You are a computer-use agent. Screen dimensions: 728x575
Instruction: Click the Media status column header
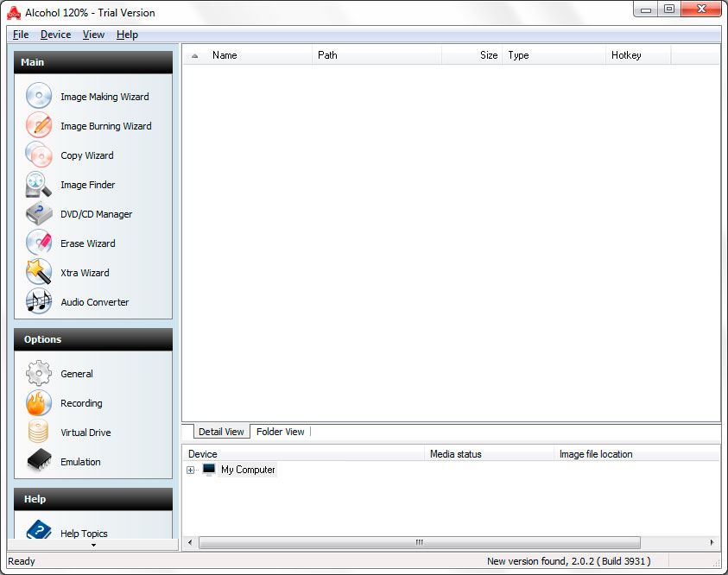490,454
